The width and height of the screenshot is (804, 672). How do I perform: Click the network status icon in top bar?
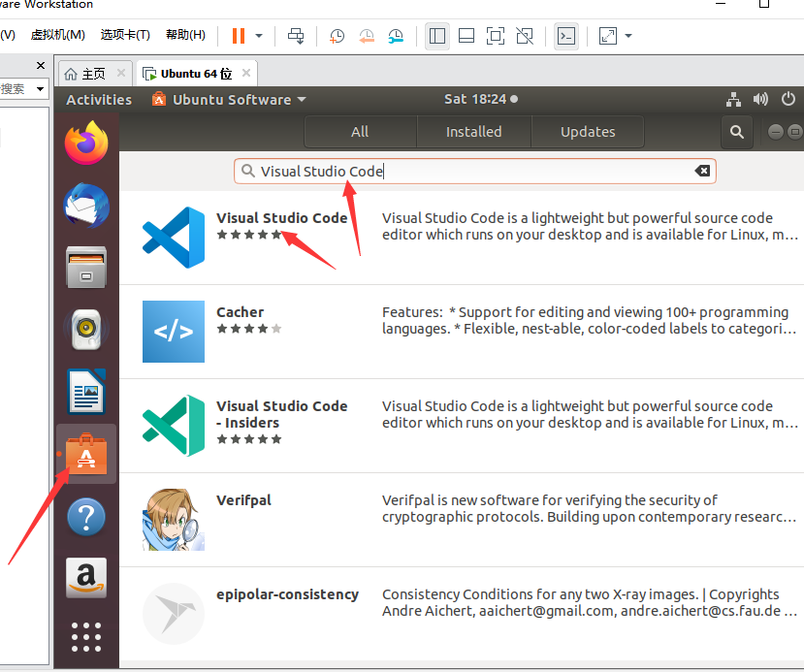pyautogui.click(x=734, y=99)
